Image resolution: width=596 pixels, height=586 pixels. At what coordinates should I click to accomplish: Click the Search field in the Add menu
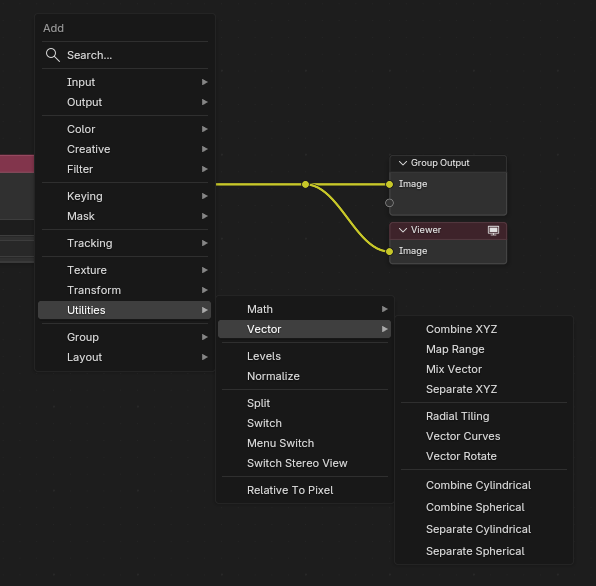[x=125, y=55]
